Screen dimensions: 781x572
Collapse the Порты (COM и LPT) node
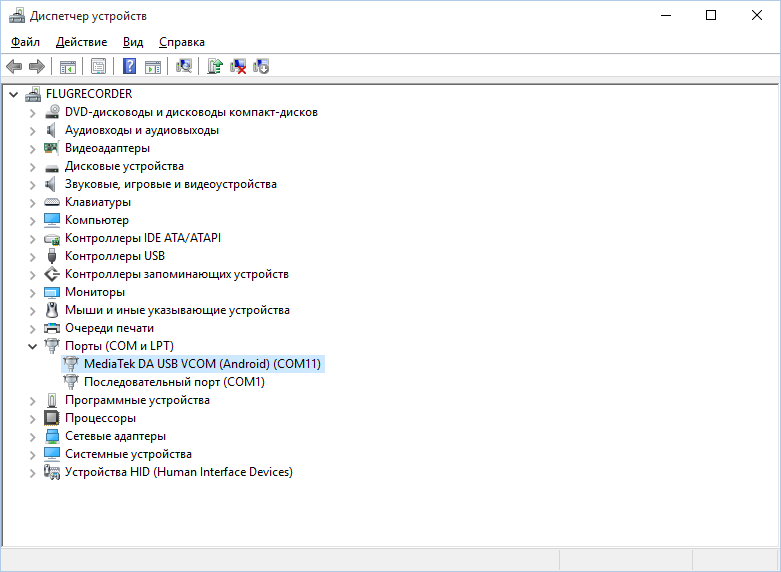tap(32, 346)
